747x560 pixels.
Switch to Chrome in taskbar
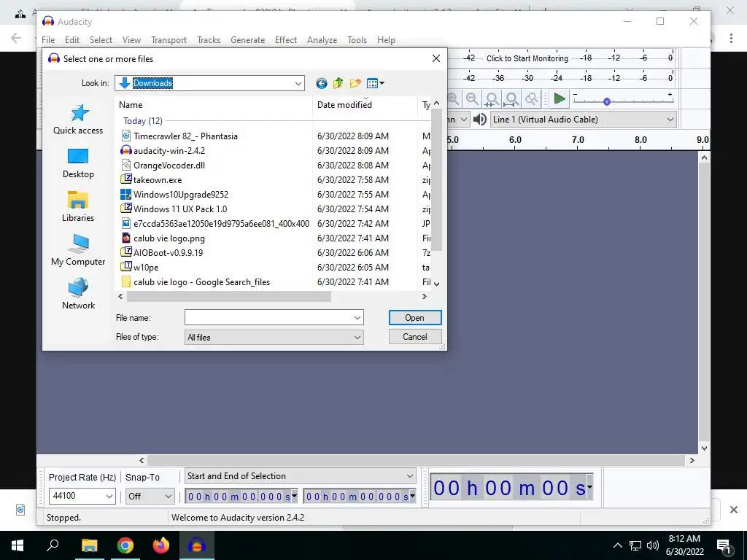[125, 545]
